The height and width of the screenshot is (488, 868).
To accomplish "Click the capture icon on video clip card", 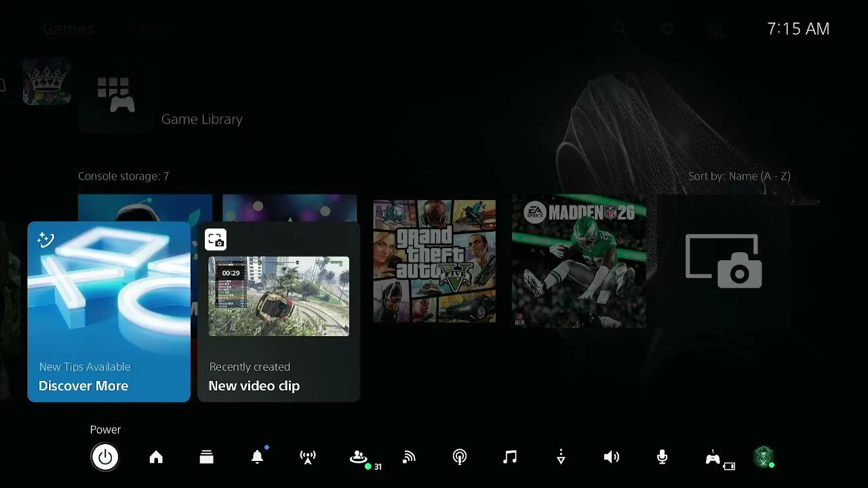I will pos(216,240).
